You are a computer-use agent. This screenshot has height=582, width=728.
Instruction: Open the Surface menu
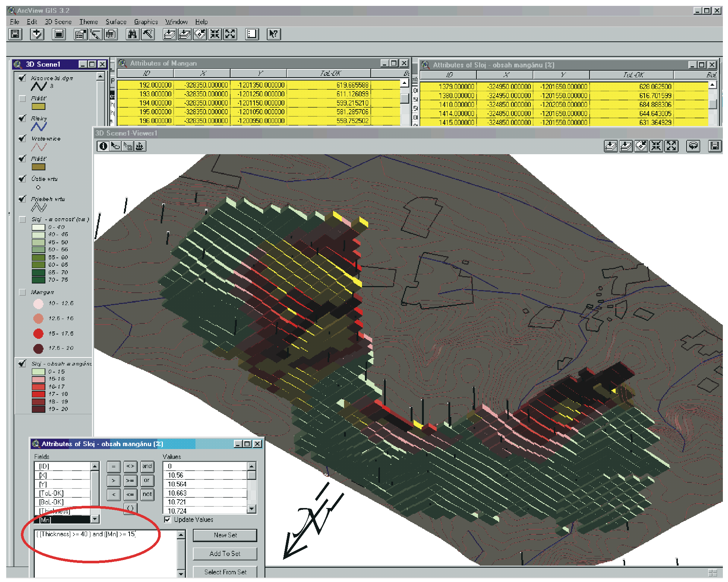116,22
